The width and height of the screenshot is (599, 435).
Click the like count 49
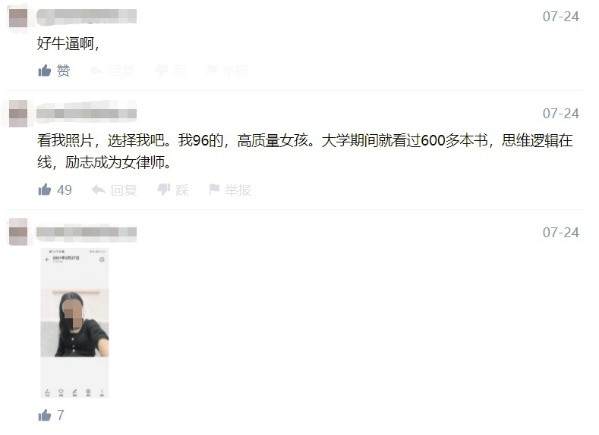pos(64,190)
